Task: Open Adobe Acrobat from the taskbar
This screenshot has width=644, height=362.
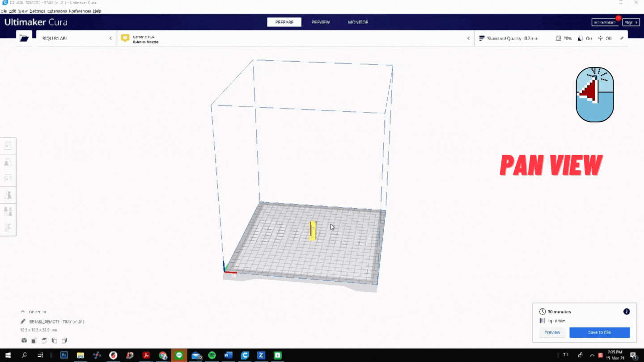Action: point(146,355)
